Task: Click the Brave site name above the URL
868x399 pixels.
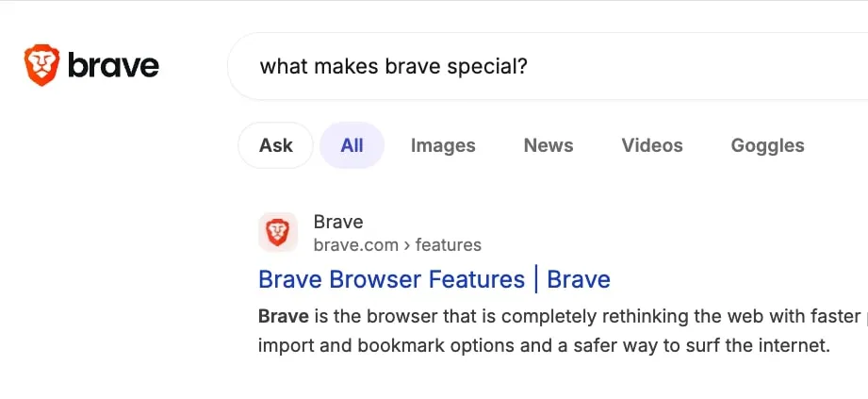Action: (x=338, y=222)
